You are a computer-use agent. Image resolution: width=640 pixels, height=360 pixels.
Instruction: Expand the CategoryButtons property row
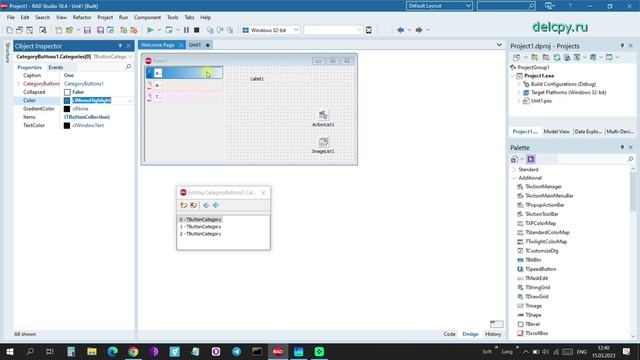click(18, 84)
